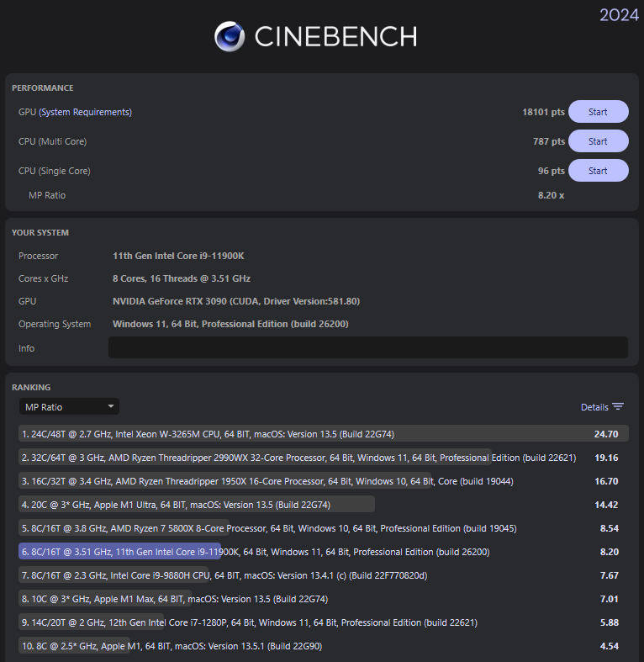Select the Core i7-1280P ranking row

tap(324, 622)
